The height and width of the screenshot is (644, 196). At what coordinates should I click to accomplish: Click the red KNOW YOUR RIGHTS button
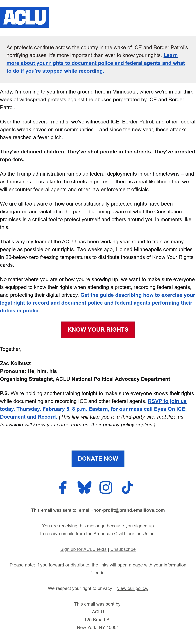click(x=98, y=329)
